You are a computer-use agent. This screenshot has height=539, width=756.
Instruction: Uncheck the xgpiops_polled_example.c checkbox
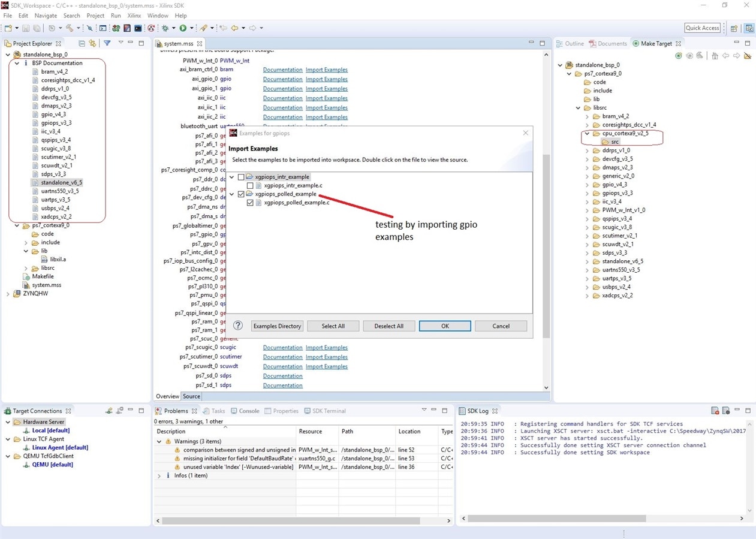(250, 203)
